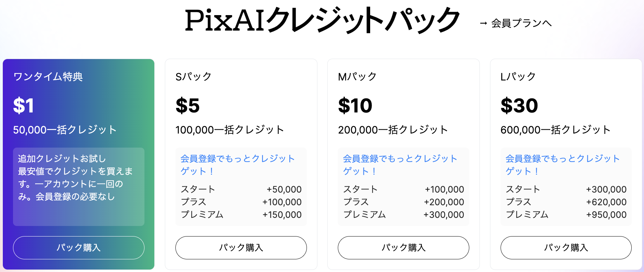Image resolution: width=644 pixels, height=272 pixels.
Task: Purchase the Mパック with its button
Action: [404, 248]
